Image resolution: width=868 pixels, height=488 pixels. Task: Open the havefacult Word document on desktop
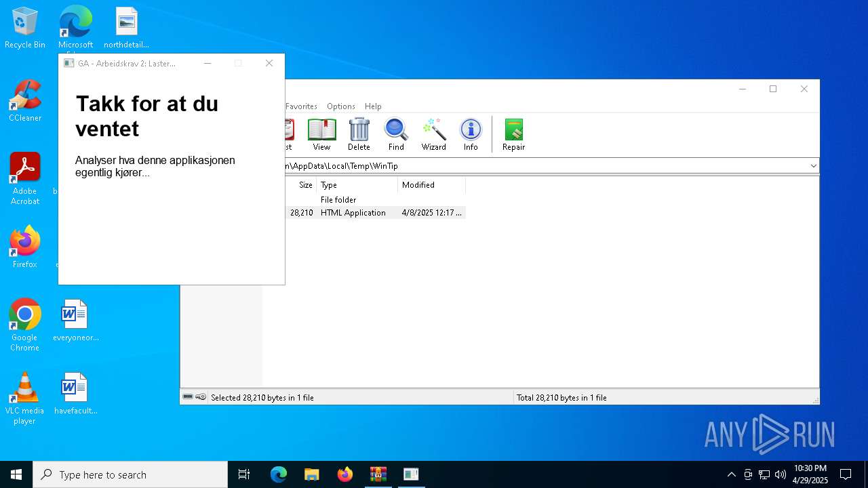pos(75,394)
